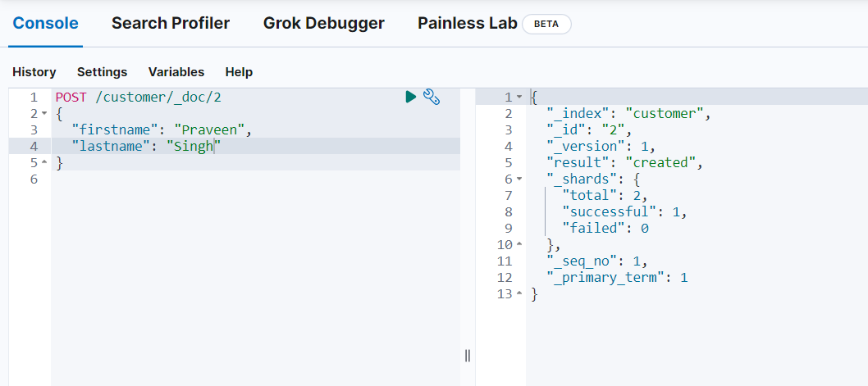
Task: Open the Help flyout
Action: coord(239,72)
